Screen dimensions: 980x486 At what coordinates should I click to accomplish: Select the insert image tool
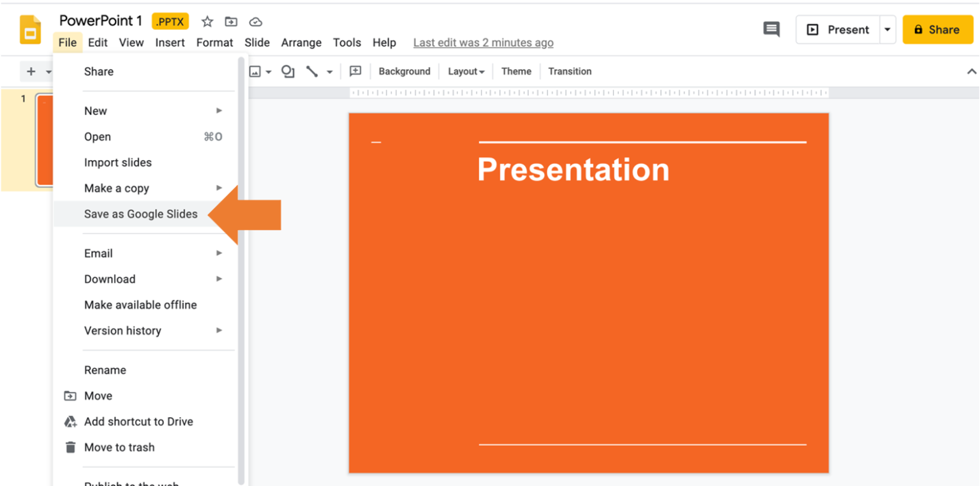point(255,71)
